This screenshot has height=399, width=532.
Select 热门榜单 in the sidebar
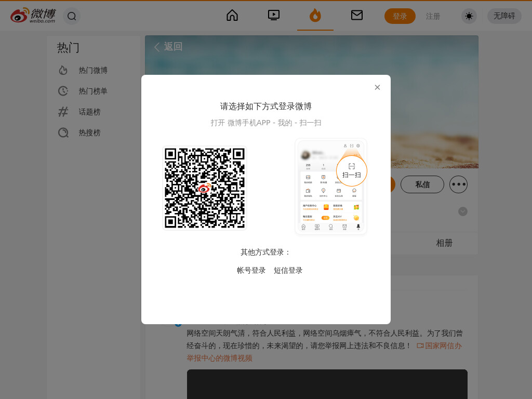tap(94, 91)
